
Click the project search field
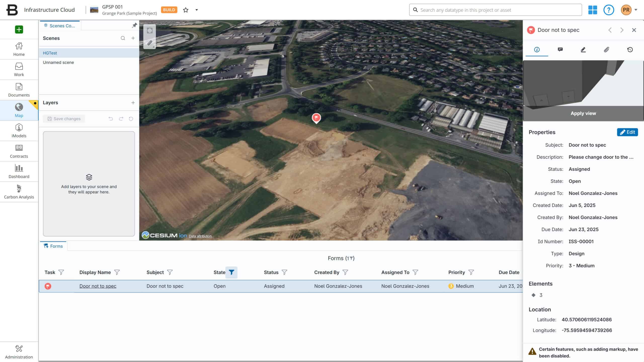495,10
